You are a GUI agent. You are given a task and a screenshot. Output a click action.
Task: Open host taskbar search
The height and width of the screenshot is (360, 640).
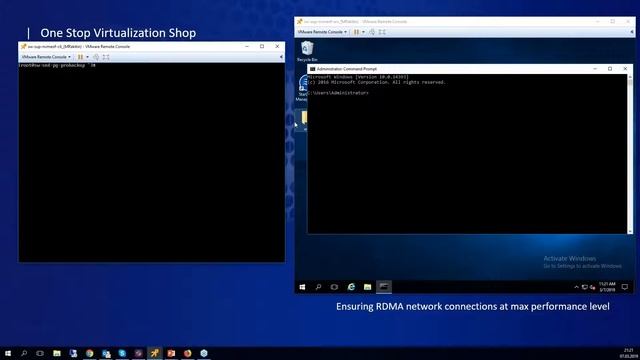click(x=24, y=353)
